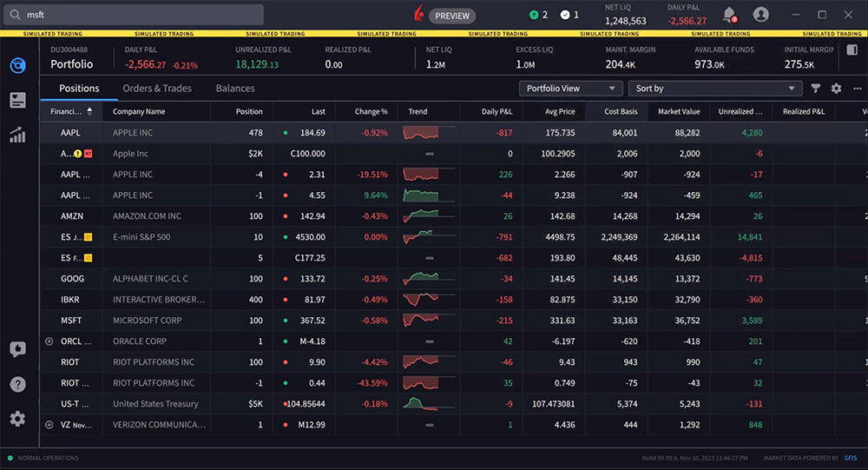
Task: Switch to the Orders & Trades tab
Action: coord(157,89)
